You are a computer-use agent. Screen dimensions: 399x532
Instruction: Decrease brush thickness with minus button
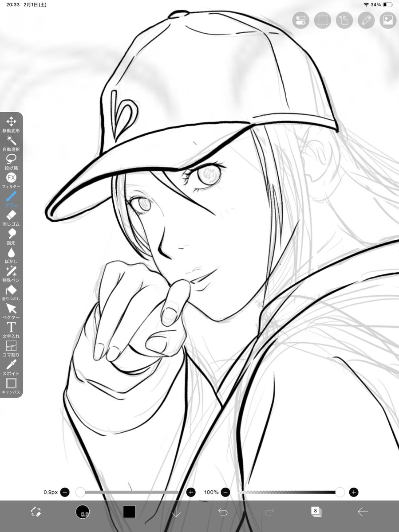tap(65, 492)
